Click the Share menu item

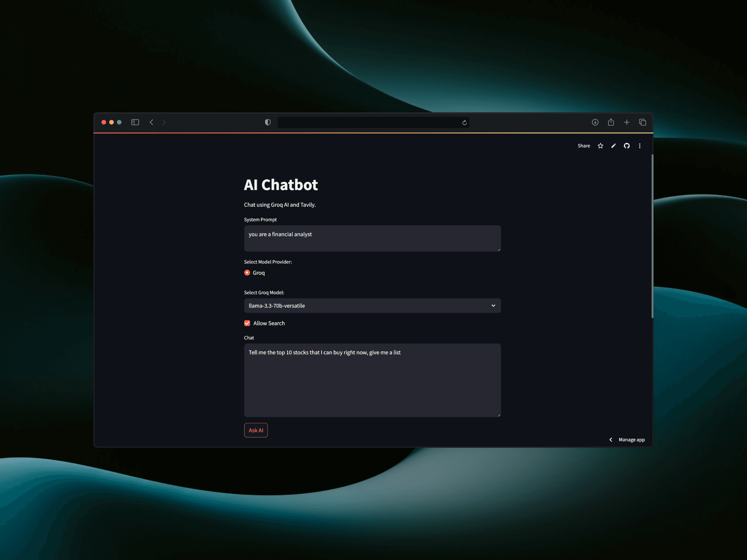point(584,146)
